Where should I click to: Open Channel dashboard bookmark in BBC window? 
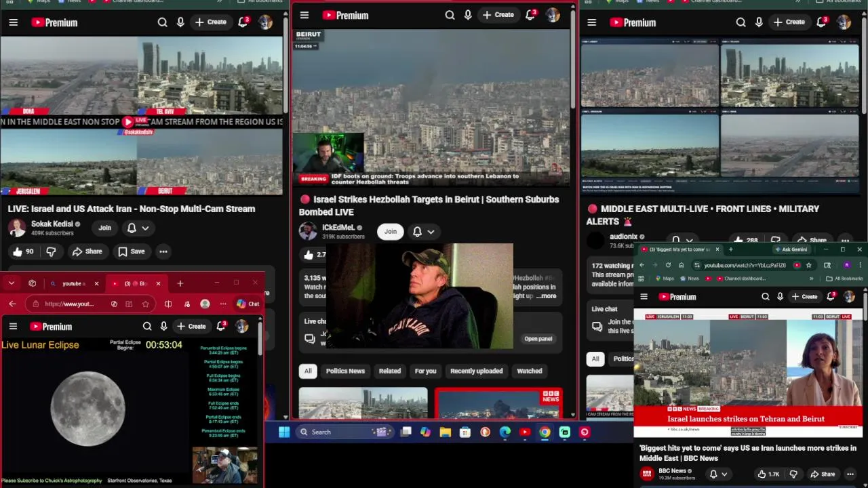click(x=740, y=279)
